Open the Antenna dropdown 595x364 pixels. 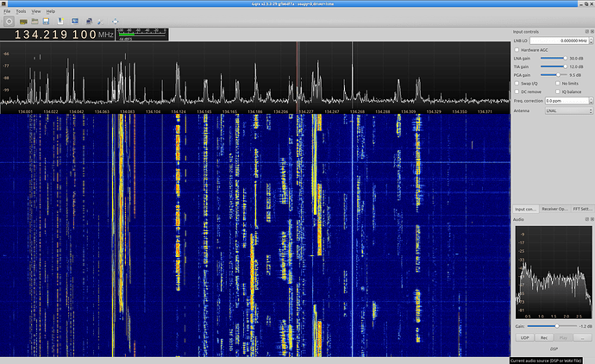(569, 110)
